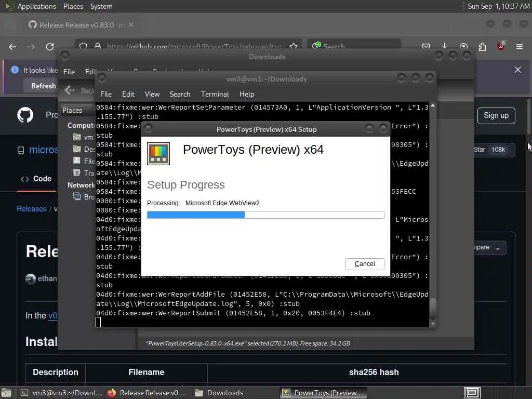Open the System menu in the top panel

click(x=101, y=6)
